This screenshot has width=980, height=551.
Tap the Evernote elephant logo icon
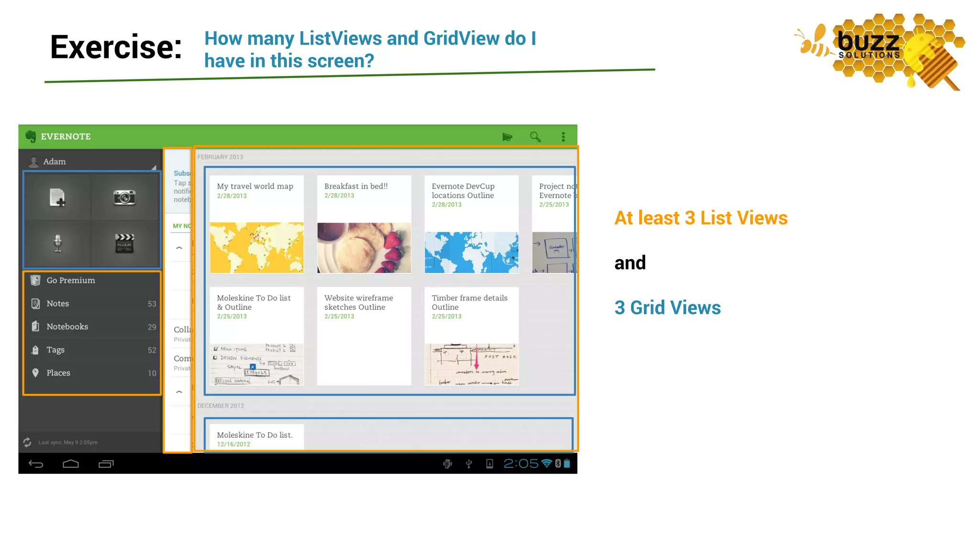pyautogui.click(x=31, y=136)
